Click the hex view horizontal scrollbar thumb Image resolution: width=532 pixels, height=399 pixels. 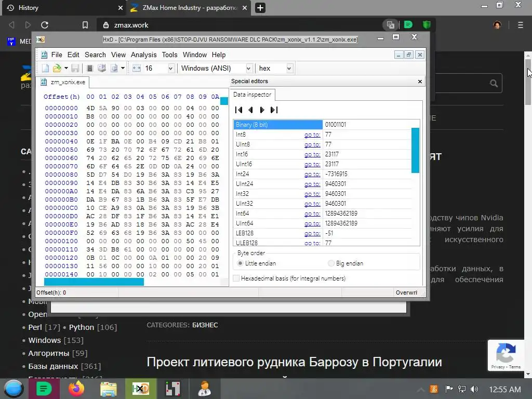click(94, 282)
